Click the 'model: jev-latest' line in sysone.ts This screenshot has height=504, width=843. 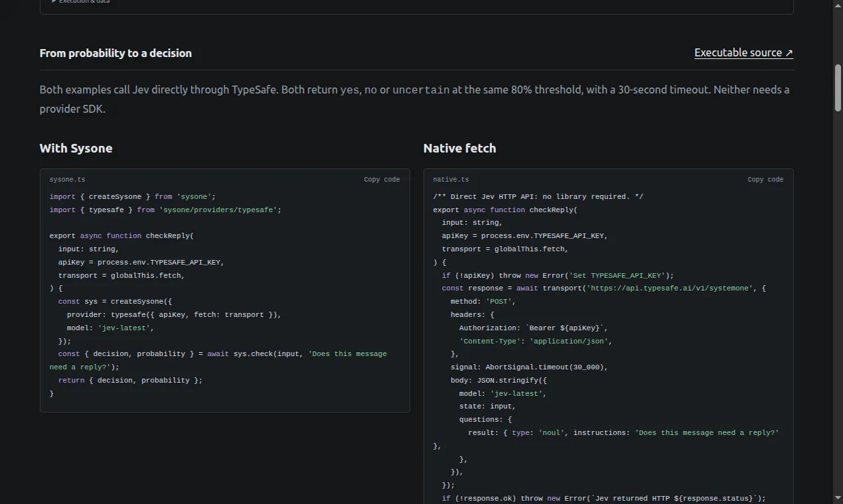click(110, 328)
